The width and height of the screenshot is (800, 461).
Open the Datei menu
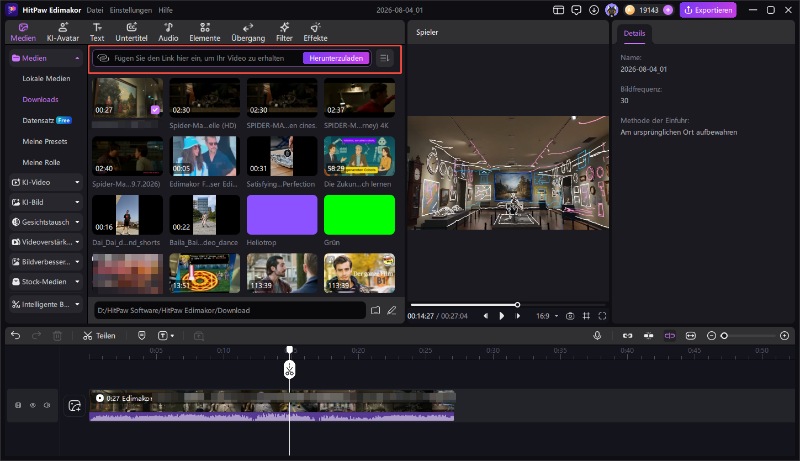pyautogui.click(x=94, y=10)
